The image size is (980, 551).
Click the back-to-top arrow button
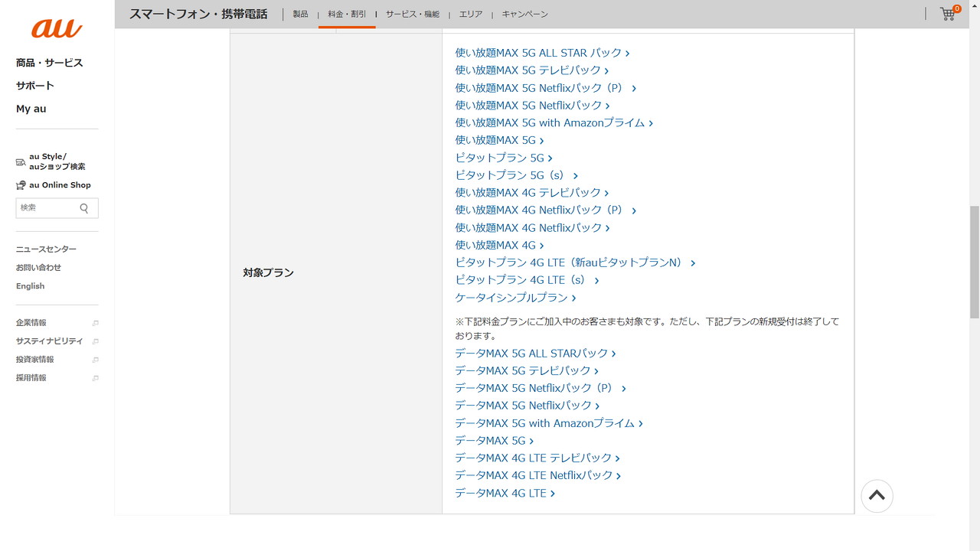[x=877, y=495]
